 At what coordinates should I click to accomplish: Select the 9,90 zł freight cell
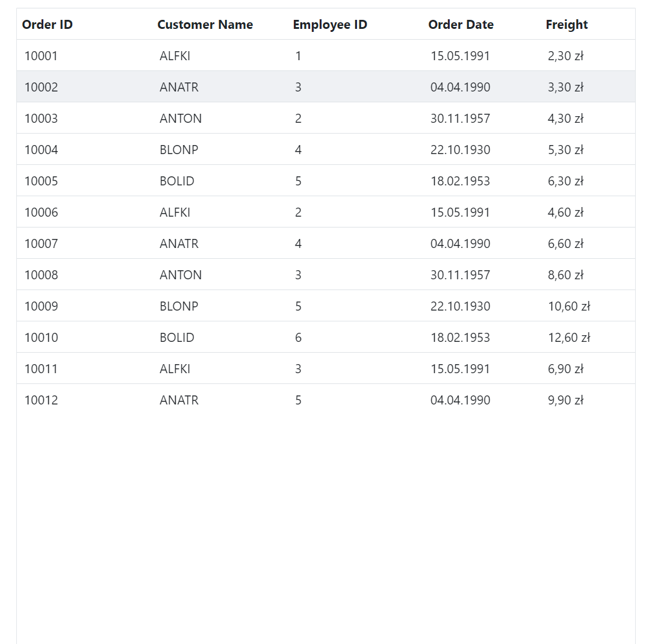tap(565, 400)
